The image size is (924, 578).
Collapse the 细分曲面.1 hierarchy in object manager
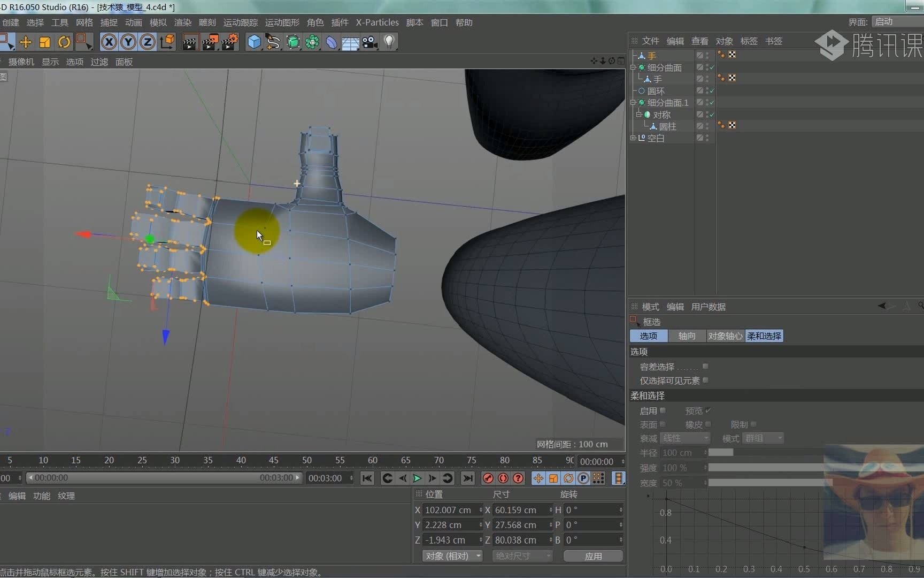[x=633, y=102]
